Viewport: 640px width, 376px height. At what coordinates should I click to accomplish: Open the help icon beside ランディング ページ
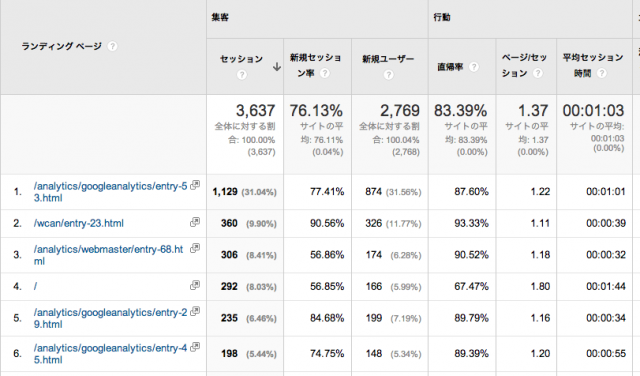[x=112, y=46]
